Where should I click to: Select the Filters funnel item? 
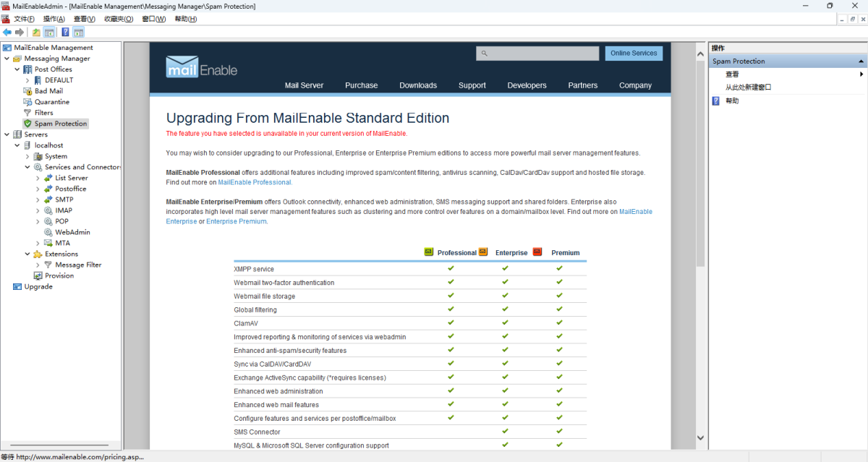(43, 113)
